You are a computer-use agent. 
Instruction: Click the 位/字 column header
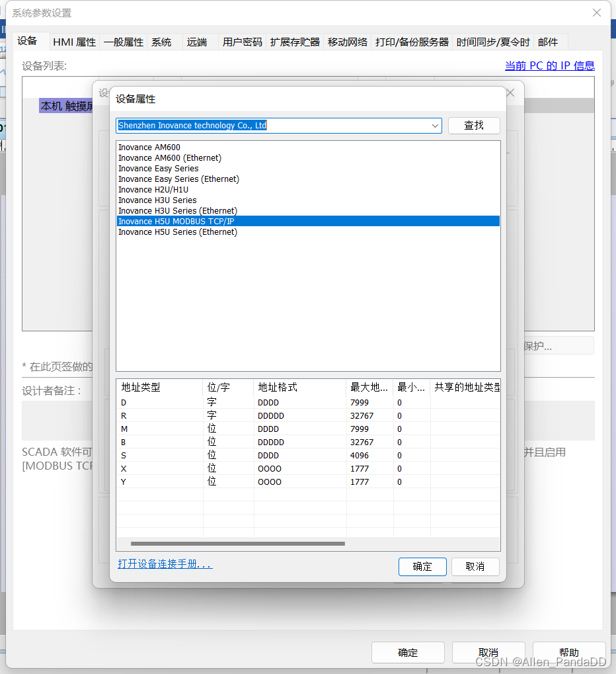point(228,388)
